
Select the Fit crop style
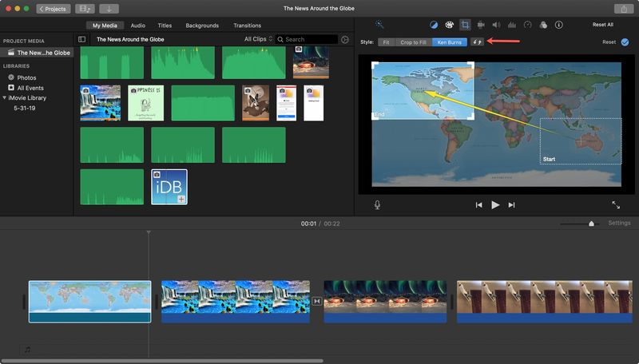click(x=387, y=42)
